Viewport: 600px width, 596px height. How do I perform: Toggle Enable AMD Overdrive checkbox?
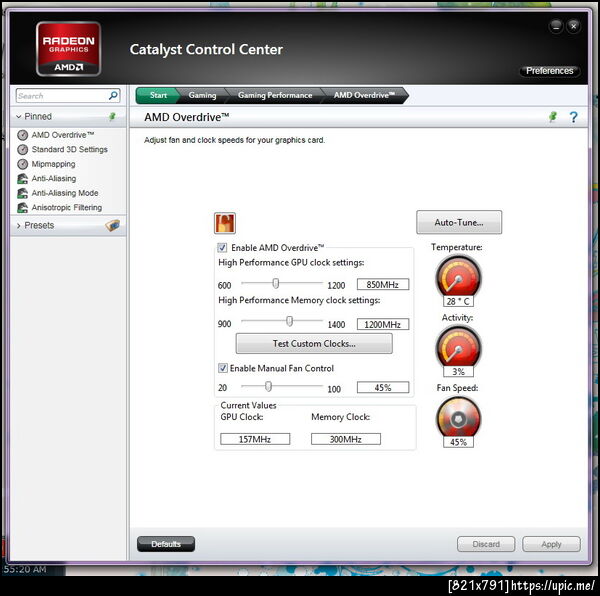click(222, 248)
